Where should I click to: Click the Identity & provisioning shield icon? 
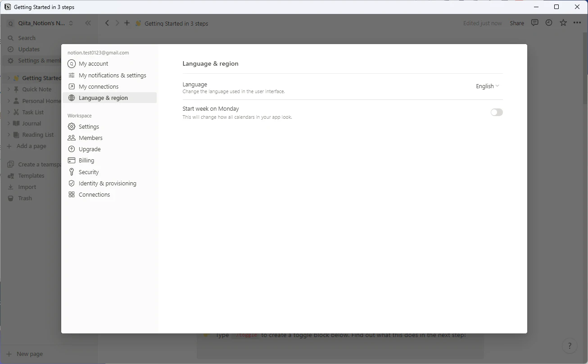[72, 183]
